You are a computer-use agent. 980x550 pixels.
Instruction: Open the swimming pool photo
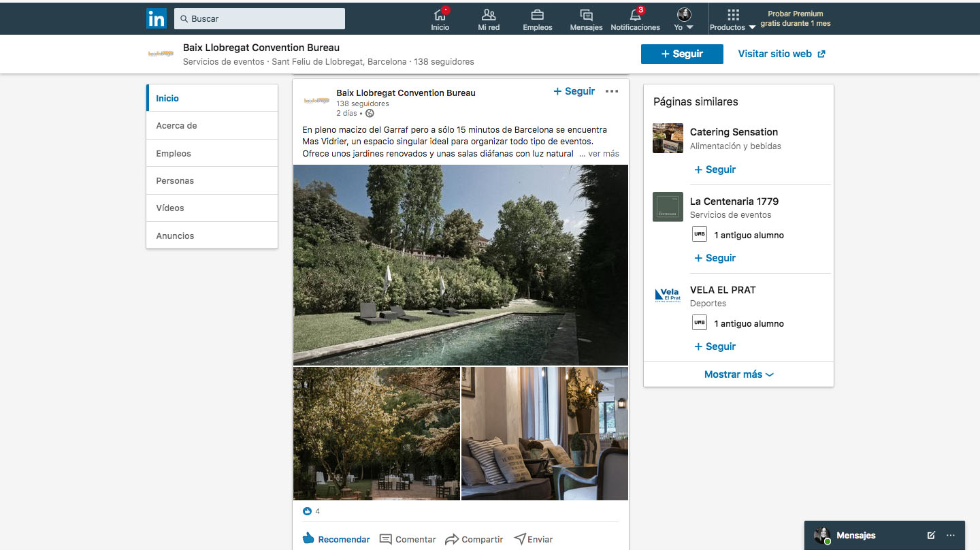click(460, 265)
